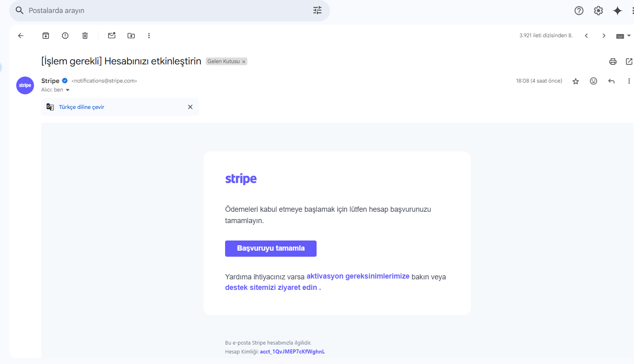
Task: Reply to the Stripe email
Action: click(x=611, y=81)
